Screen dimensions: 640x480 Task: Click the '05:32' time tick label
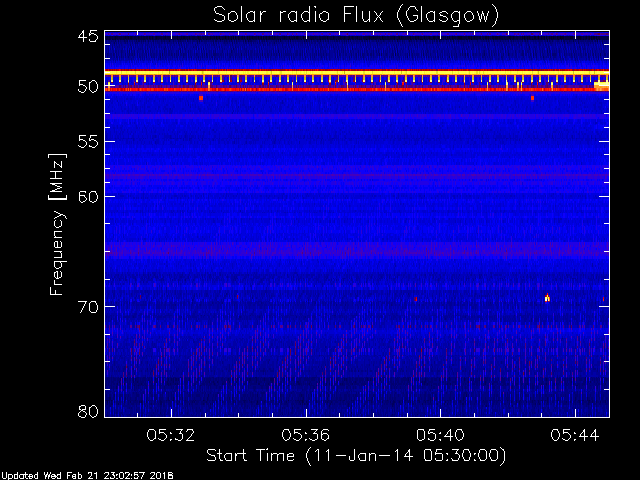171,435
